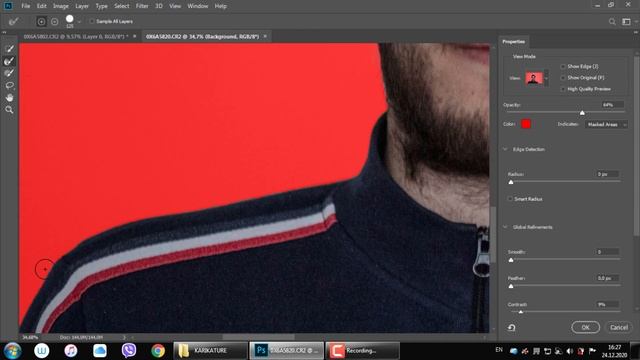Open the Edit menu
640x360 pixels.
point(42,6)
